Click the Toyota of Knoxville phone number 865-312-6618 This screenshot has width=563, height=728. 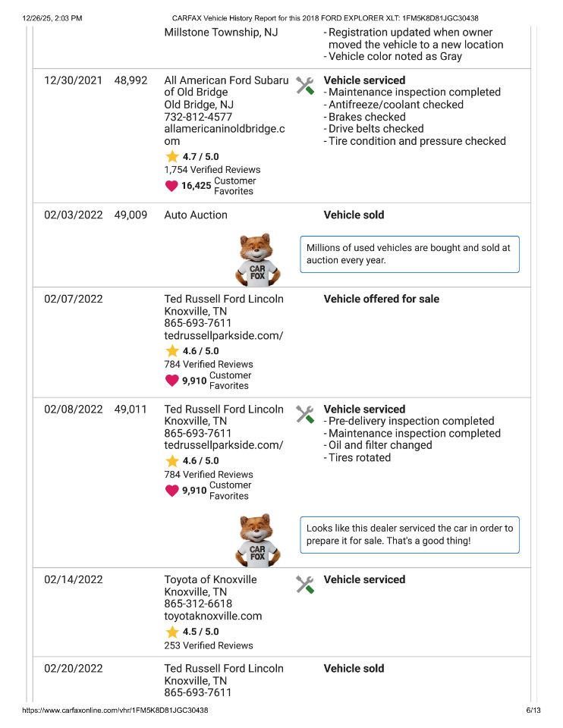(198, 604)
